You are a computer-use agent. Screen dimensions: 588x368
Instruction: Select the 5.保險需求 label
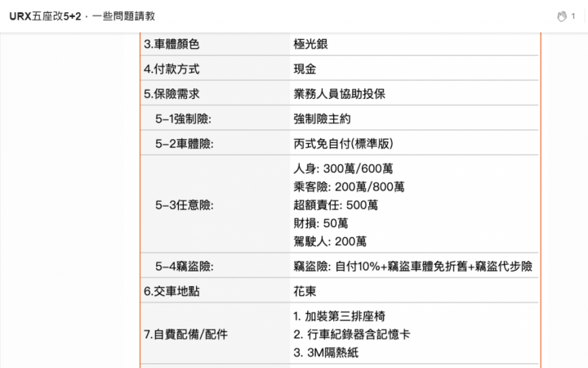171,94
